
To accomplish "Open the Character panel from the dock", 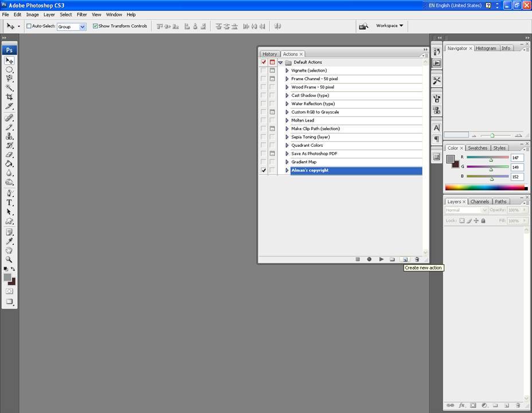I will 437,127.
